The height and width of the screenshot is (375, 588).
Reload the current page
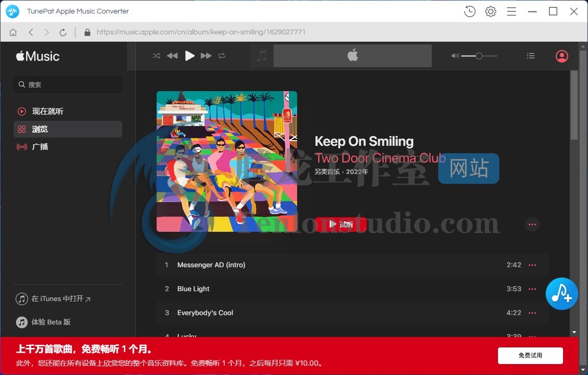(63, 32)
